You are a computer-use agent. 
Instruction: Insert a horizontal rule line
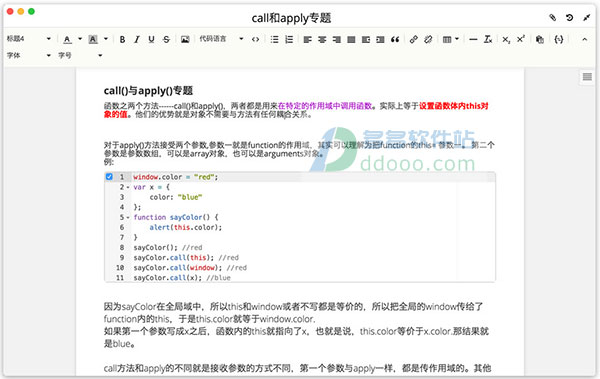473,39
